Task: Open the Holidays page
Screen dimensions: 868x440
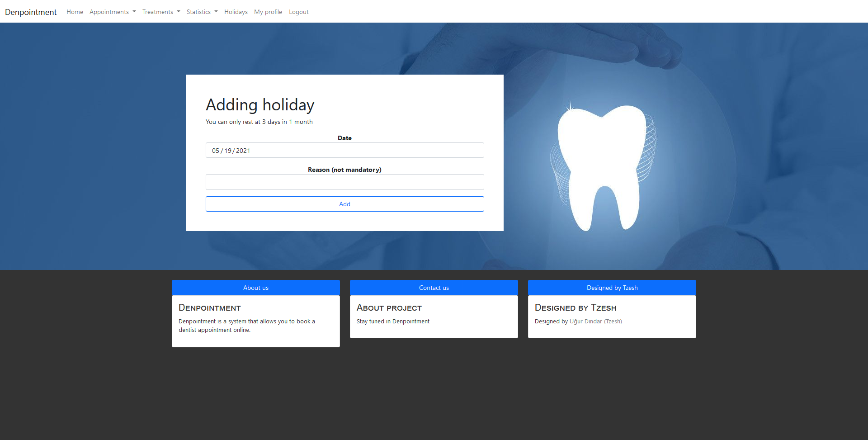Action: pyautogui.click(x=236, y=12)
